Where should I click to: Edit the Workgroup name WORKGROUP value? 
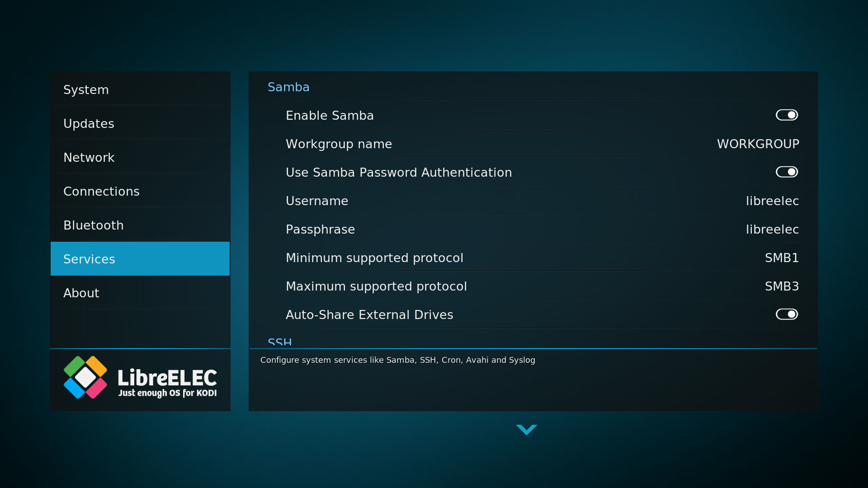point(758,144)
